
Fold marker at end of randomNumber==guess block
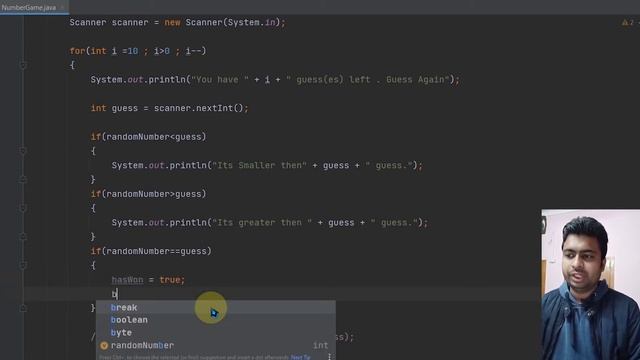coord(23,308)
